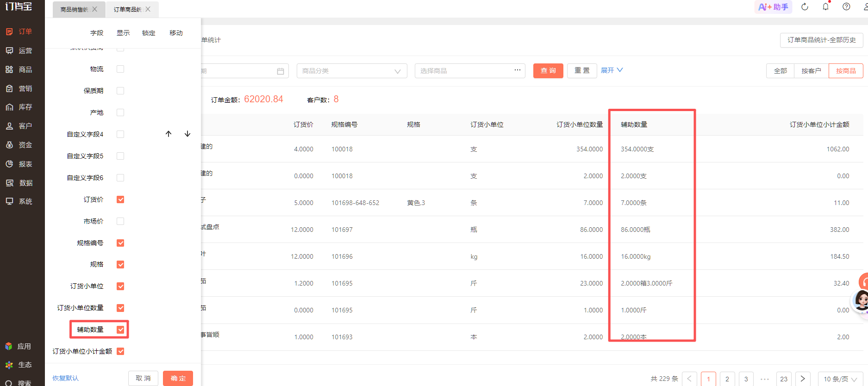The width and height of the screenshot is (868, 386).
Task: Go to the next results page arrow
Action: pos(803,379)
